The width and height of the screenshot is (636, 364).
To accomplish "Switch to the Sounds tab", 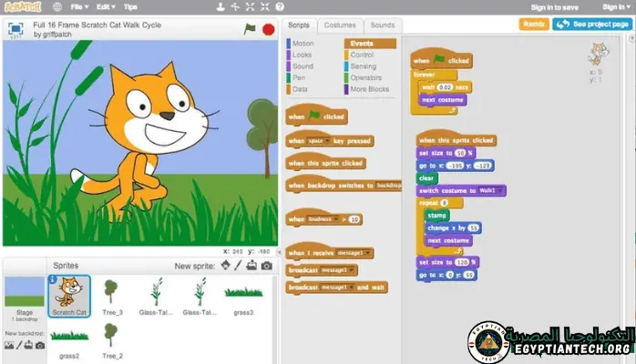I will tap(383, 25).
